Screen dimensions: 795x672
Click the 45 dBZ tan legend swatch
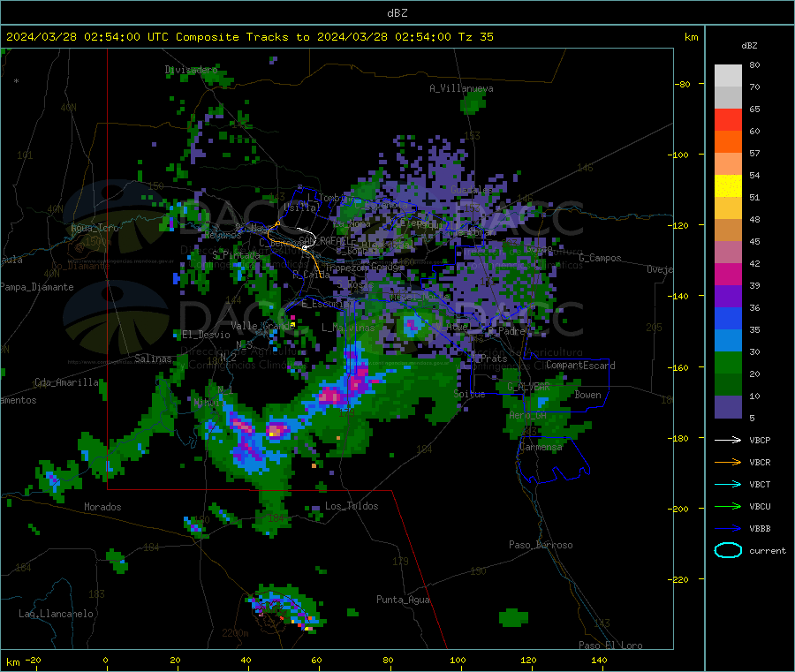(728, 230)
